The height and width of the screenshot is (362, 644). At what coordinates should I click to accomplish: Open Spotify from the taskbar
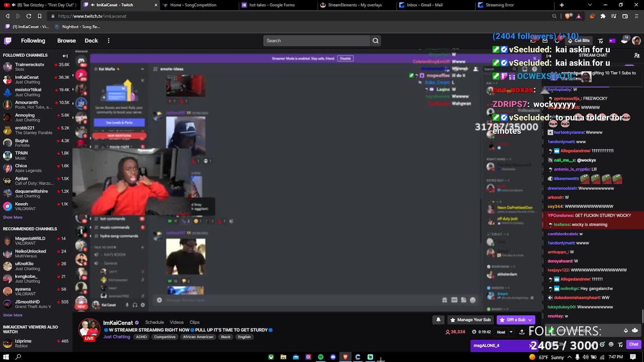(320, 357)
